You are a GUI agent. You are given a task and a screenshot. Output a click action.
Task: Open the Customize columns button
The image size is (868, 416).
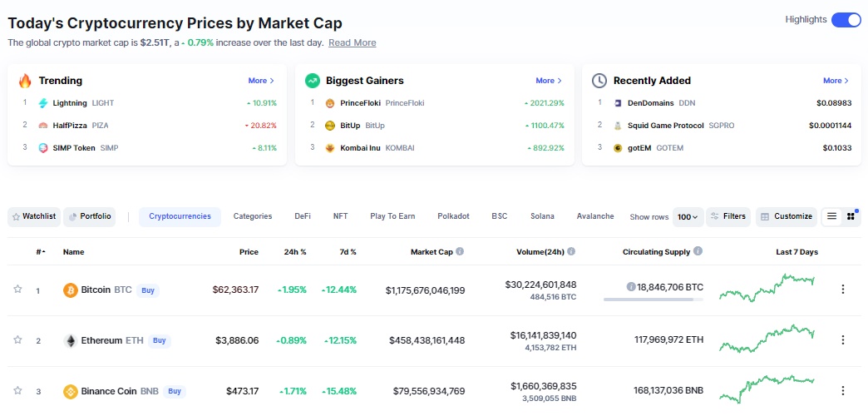pos(787,216)
